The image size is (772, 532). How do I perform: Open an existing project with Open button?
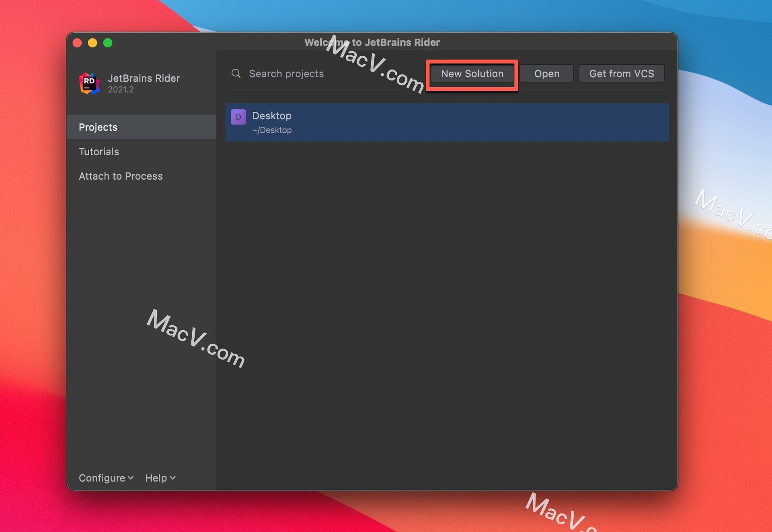(x=546, y=74)
